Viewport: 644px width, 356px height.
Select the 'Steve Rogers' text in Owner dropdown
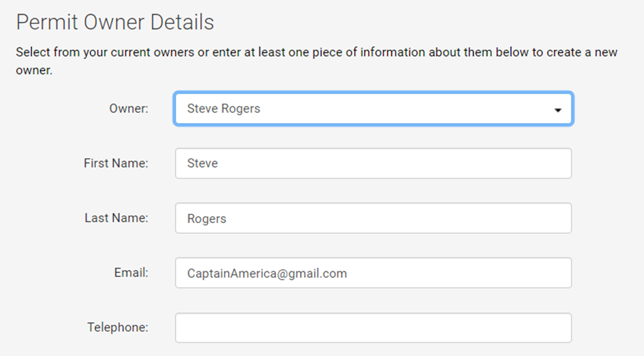[x=223, y=109]
